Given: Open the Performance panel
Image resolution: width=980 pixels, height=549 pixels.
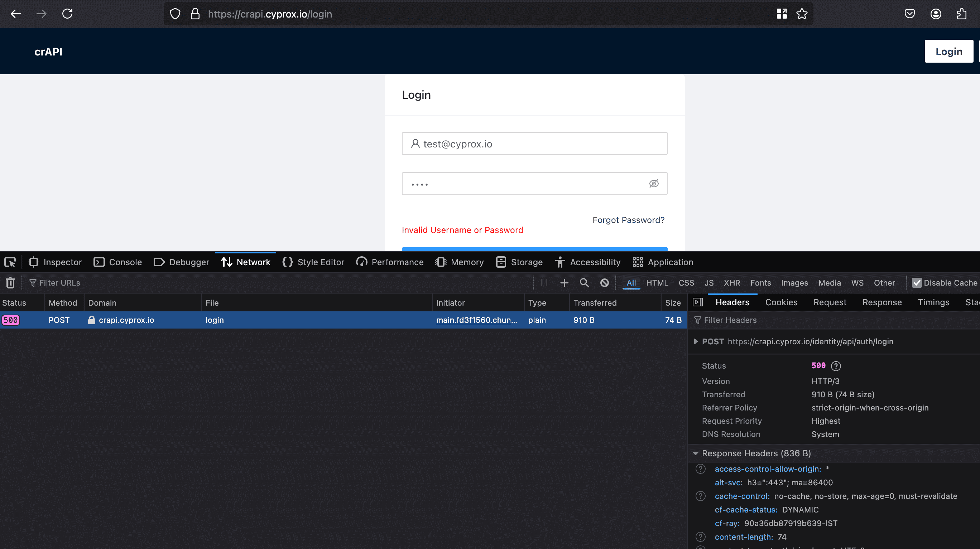Looking at the screenshot, I should click(390, 262).
